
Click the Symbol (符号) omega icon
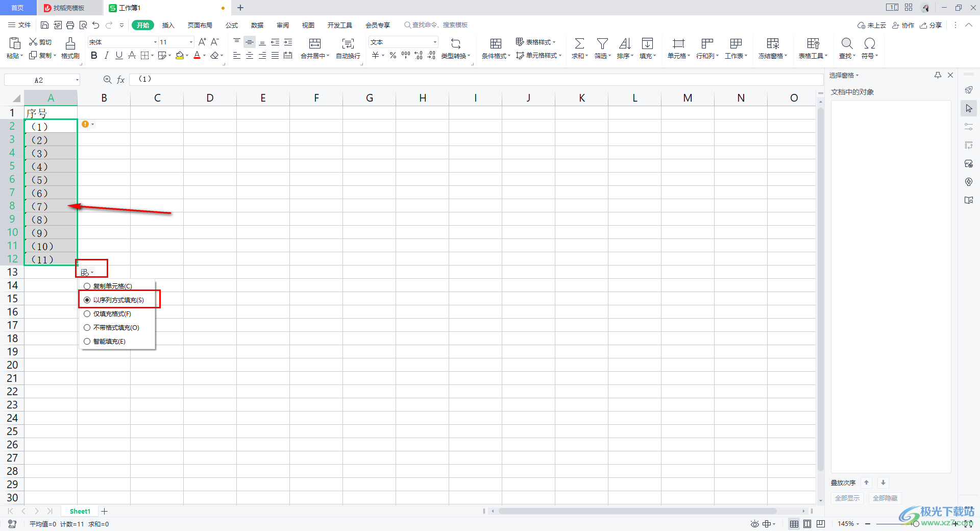click(870, 43)
